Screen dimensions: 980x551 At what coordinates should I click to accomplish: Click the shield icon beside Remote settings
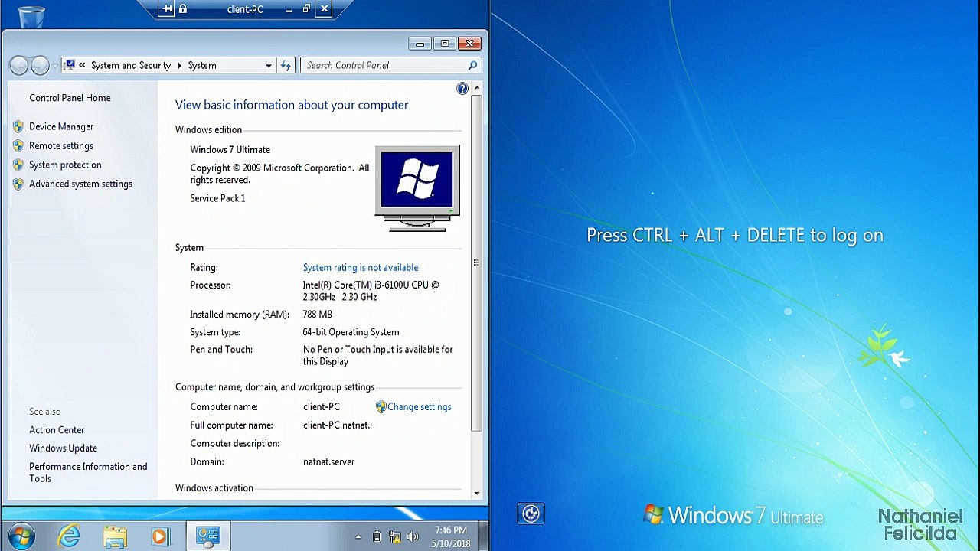point(18,145)
